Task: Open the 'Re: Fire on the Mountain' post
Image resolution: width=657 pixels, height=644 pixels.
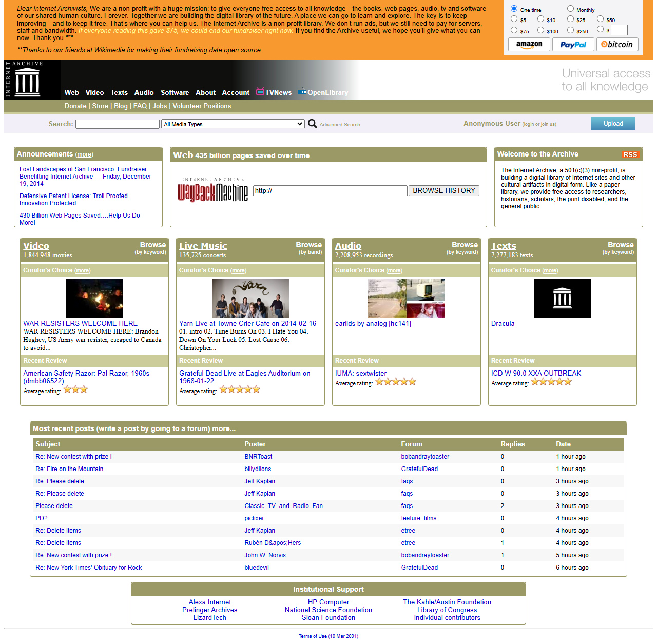Action: pyautogui.click(x=69, y=469)
